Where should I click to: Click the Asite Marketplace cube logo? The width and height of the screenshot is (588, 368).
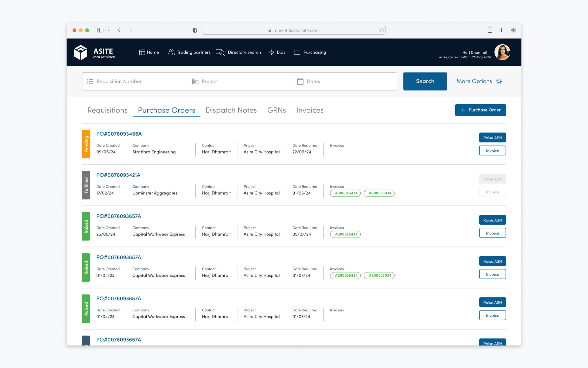80,52
